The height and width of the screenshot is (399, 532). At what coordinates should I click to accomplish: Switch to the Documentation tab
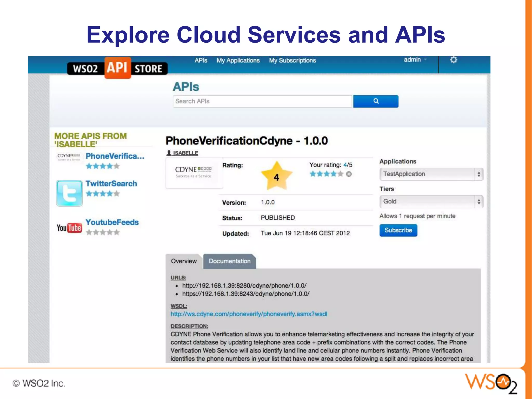[230, 261]
